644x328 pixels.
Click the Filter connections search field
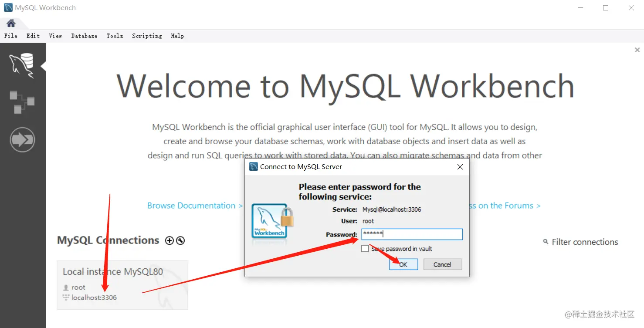(x=585, y=242)
